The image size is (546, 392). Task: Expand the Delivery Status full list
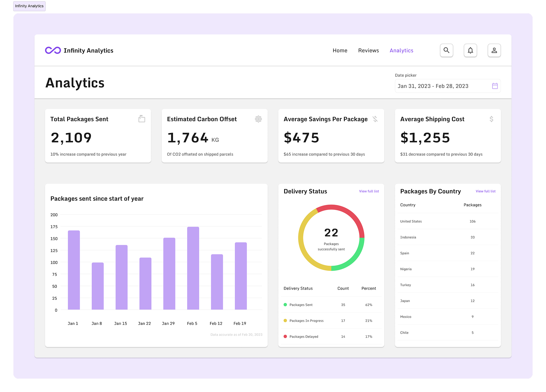369,191
